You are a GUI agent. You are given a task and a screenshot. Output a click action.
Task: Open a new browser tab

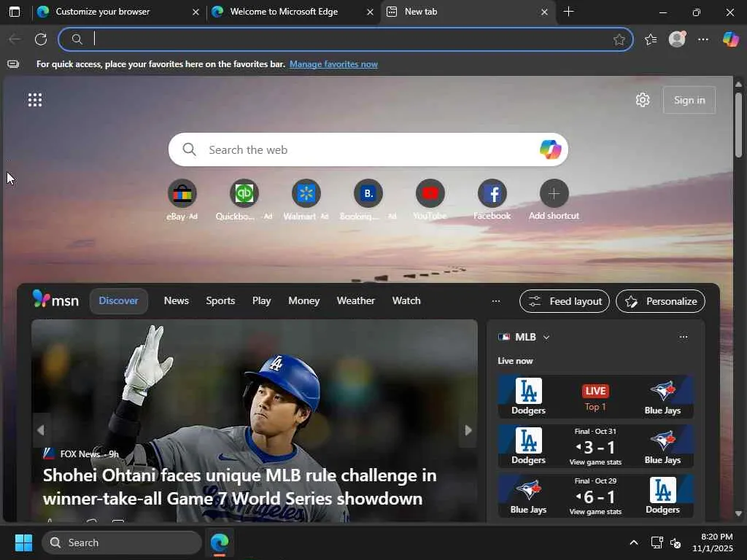pyautogui.click(x=568, y=12)
